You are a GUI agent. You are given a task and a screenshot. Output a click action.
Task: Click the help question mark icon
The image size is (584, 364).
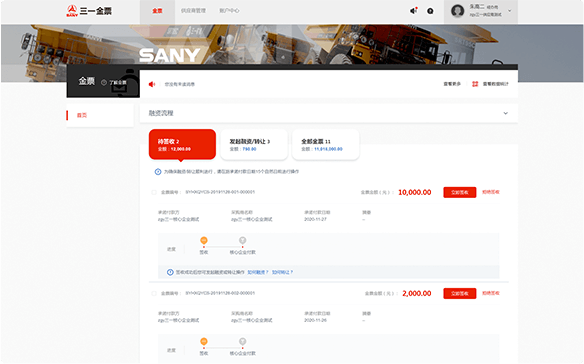click(x=430, y=11)
